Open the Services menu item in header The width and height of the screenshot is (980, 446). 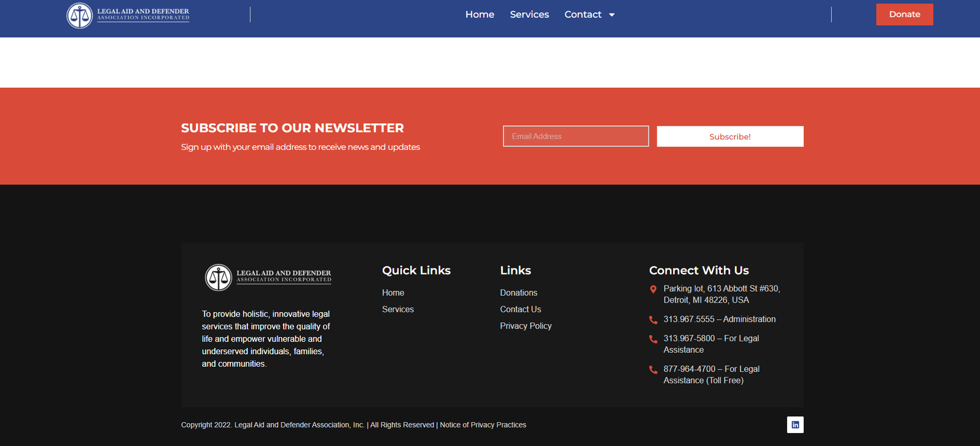point(529,14)
